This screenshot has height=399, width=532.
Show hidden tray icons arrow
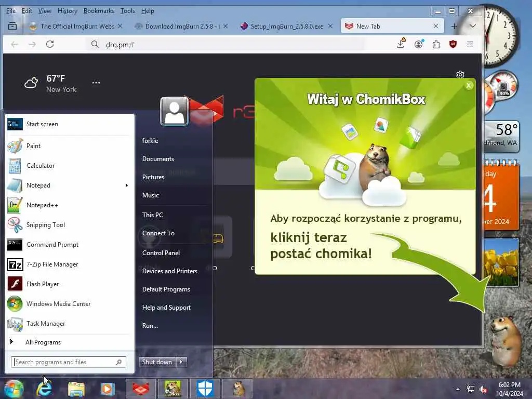[x=458, y=389]
